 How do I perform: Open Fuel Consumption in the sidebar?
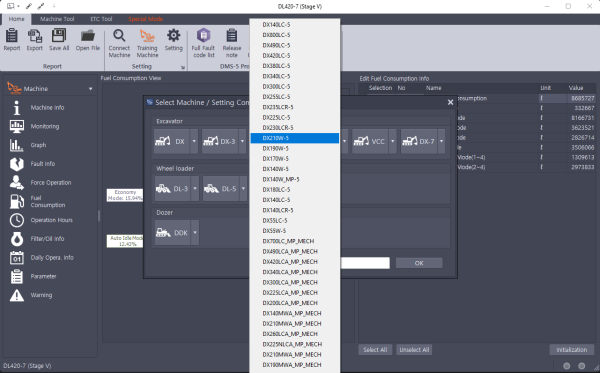(47, 202)
